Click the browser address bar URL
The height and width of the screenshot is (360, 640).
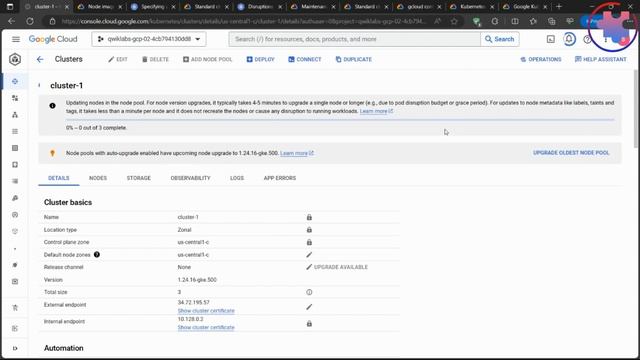click(x=244, y=21)
